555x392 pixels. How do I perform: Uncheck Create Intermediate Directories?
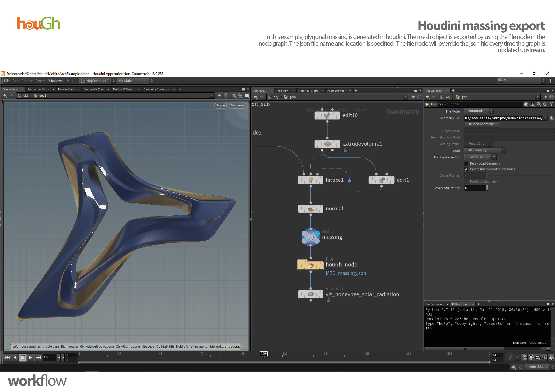pos(466,170)
